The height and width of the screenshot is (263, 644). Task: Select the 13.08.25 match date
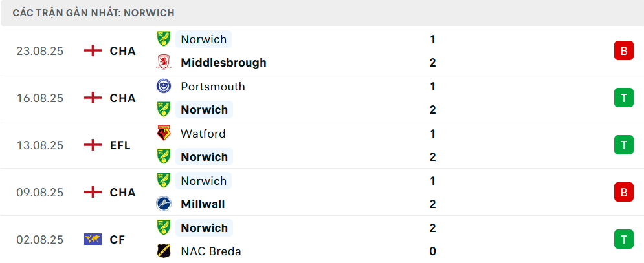(40, 145)
